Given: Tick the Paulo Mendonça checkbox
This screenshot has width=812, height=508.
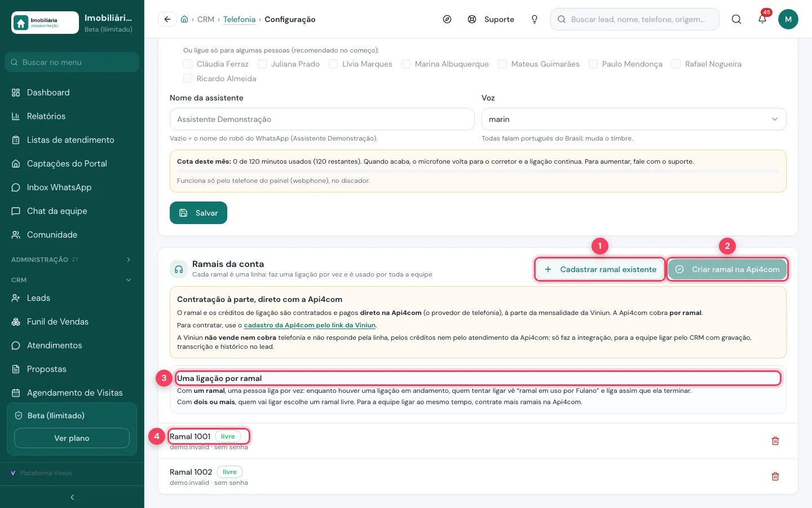Looking at the screenshot, I should 593,64.
